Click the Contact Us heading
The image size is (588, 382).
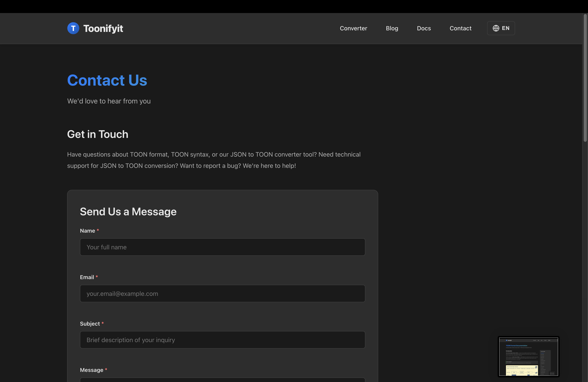(x=107, y=80)
